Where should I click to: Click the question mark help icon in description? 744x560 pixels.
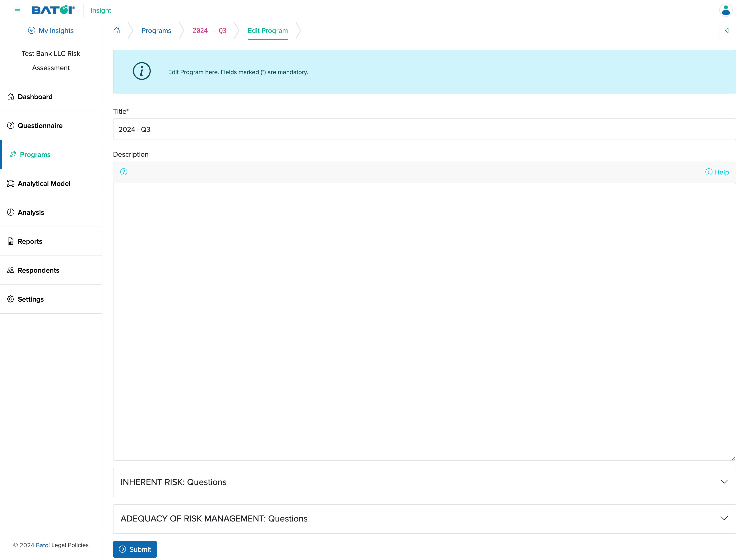coord(124,172)
